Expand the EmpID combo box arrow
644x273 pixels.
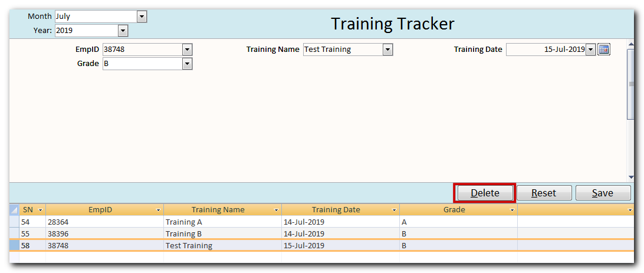(x=187, y=50)
